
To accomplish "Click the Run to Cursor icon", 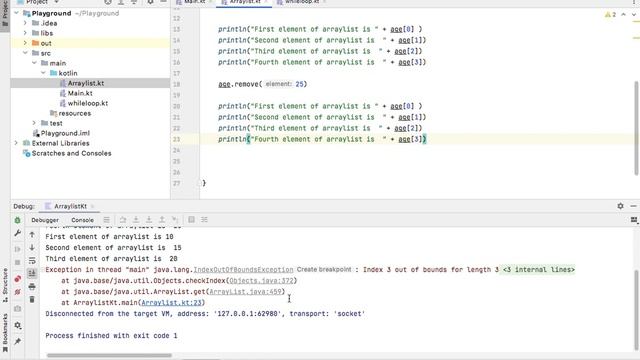I will coord(175,220).
